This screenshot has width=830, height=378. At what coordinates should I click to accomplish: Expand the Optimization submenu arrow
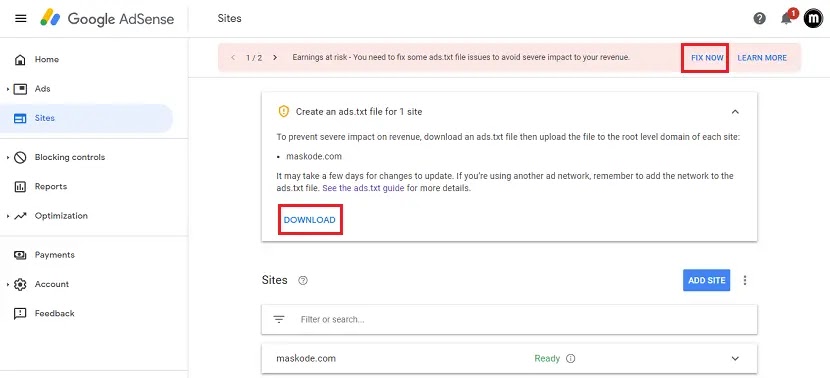tap(7, 216)
